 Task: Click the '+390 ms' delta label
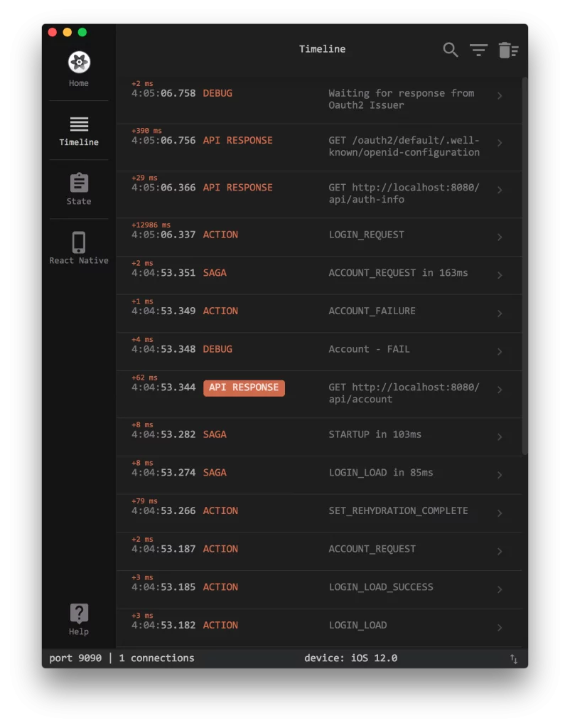pyautogui.click(x=146, y=131)
